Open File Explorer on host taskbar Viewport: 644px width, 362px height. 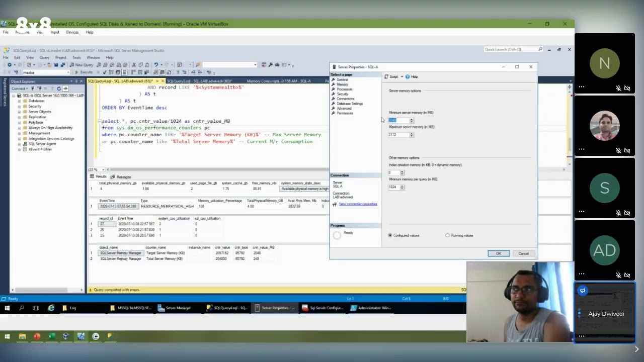22,336
